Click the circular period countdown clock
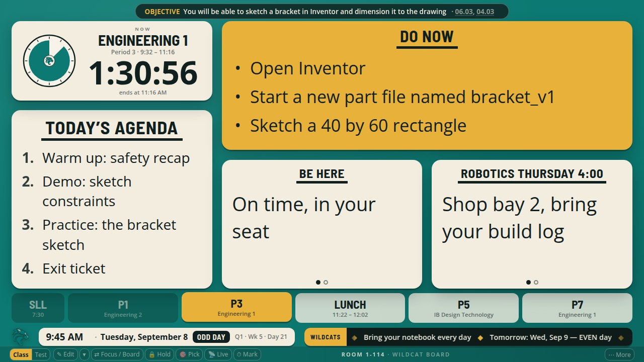Image resolution: width=644 pixels, height=362 pixels. [x=49, y=61]
